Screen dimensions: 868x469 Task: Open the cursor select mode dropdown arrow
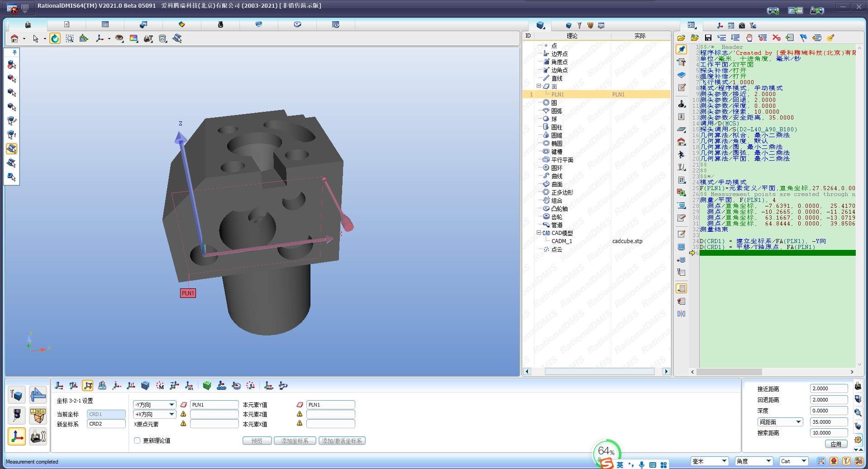(x=45, y=39)
